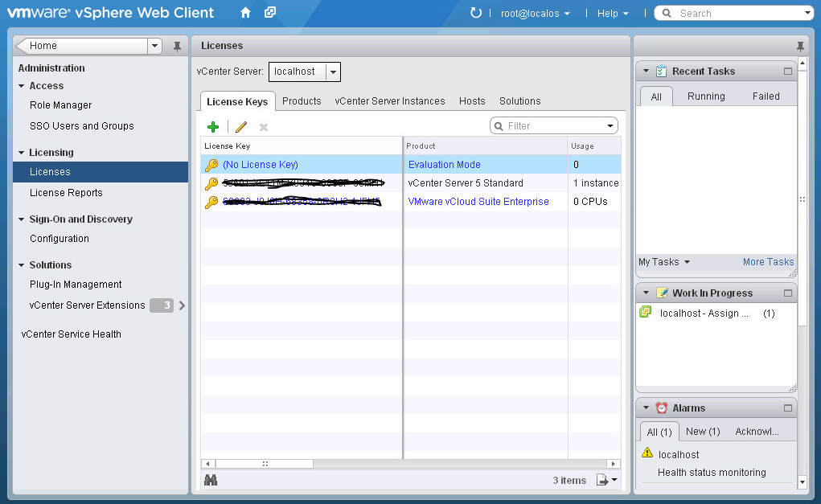This screenshot has width=821, height=504.
Task: Switch to vCenter Server Instances tab
Action: [390, 101]
